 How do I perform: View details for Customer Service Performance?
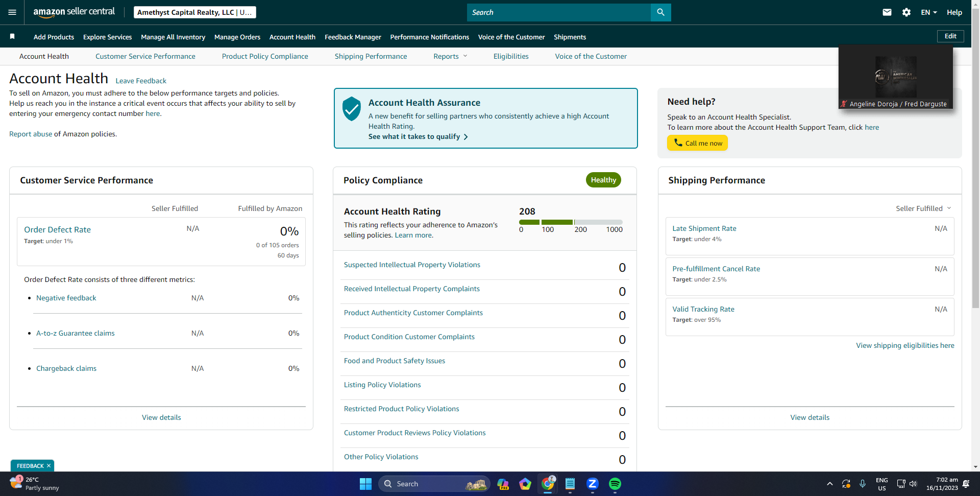point(161,417)
